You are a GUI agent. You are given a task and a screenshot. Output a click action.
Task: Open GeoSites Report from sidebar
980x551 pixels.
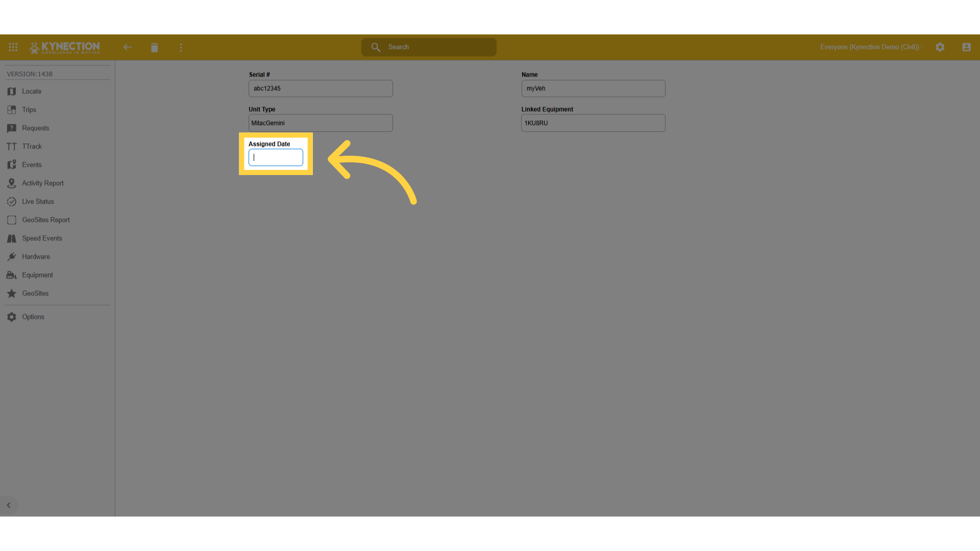45,220
